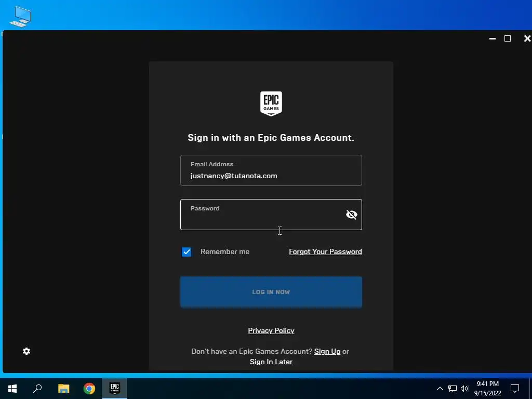This screenshot has height=399, width=532.
Task: Open the network status tray icon
Action: point(453,389)
